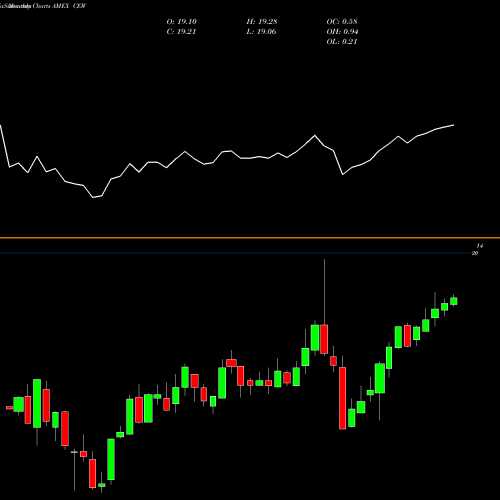
Task: Click the end point of the white line chart
Action: click(454, 125)
